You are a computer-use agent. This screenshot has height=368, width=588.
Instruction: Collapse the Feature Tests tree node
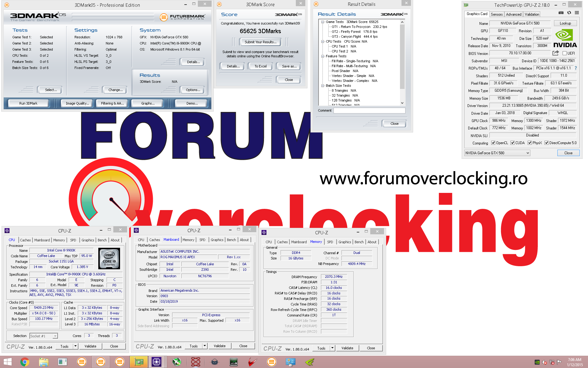pos(322,56)
